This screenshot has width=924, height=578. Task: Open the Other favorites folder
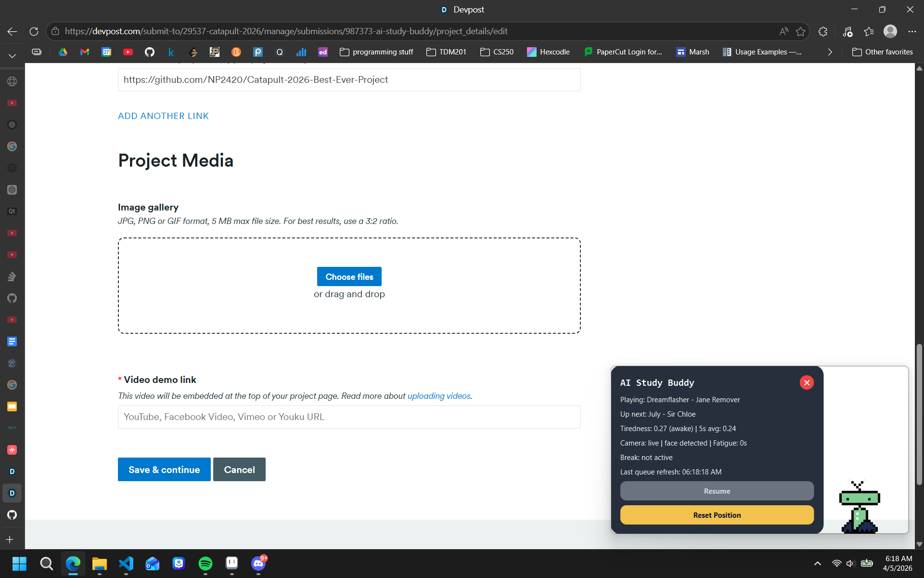coord(882,52)
